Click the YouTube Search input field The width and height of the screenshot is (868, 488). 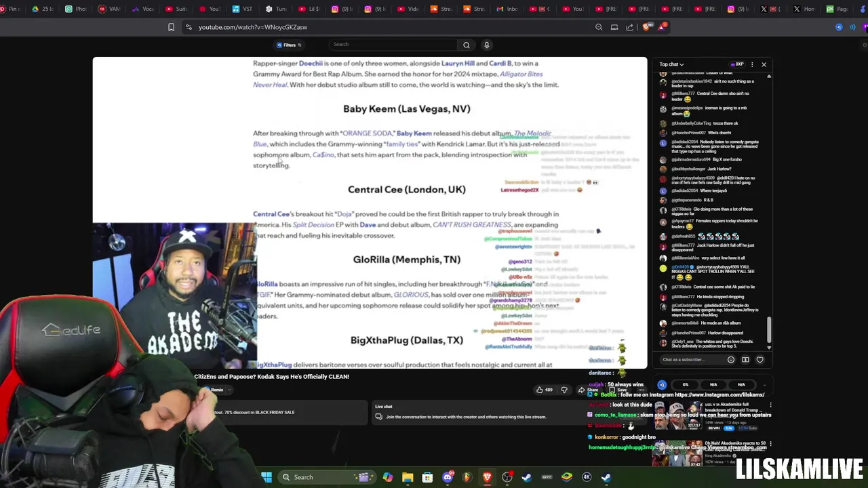(393, 45)
